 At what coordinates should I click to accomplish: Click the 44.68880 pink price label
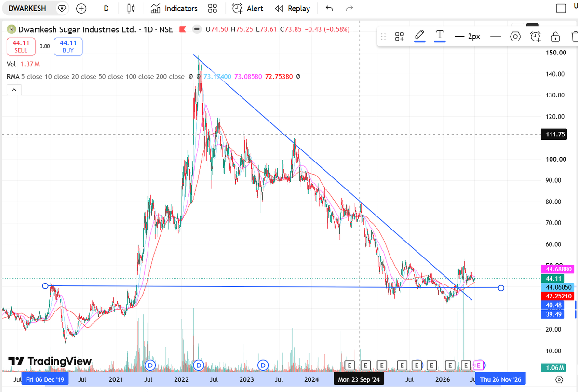(558, 269)
